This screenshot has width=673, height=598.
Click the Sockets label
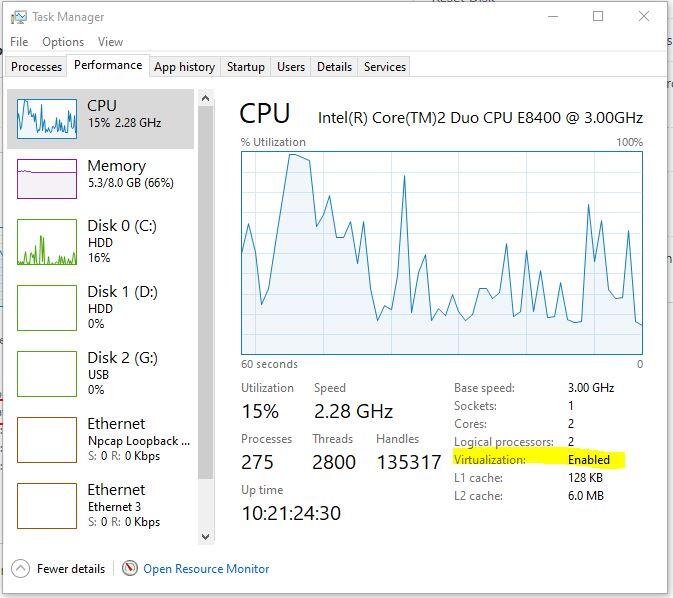click(x=475, y=406)
